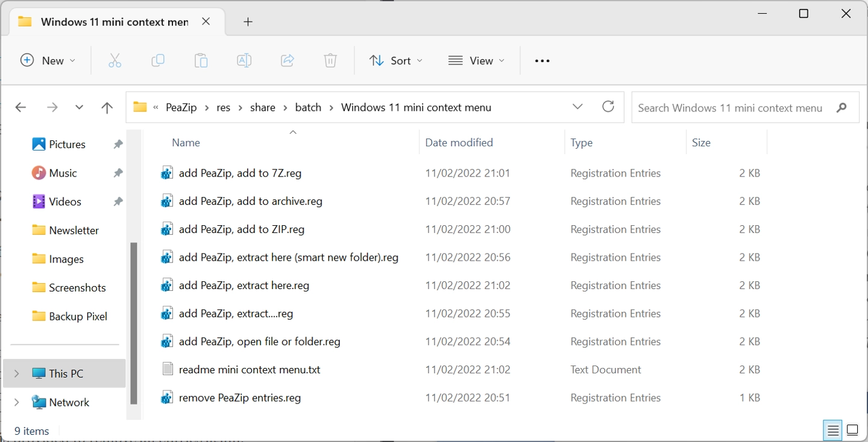Sort by the Type column header
Screen dimensions: 868x442
(582, 143)
